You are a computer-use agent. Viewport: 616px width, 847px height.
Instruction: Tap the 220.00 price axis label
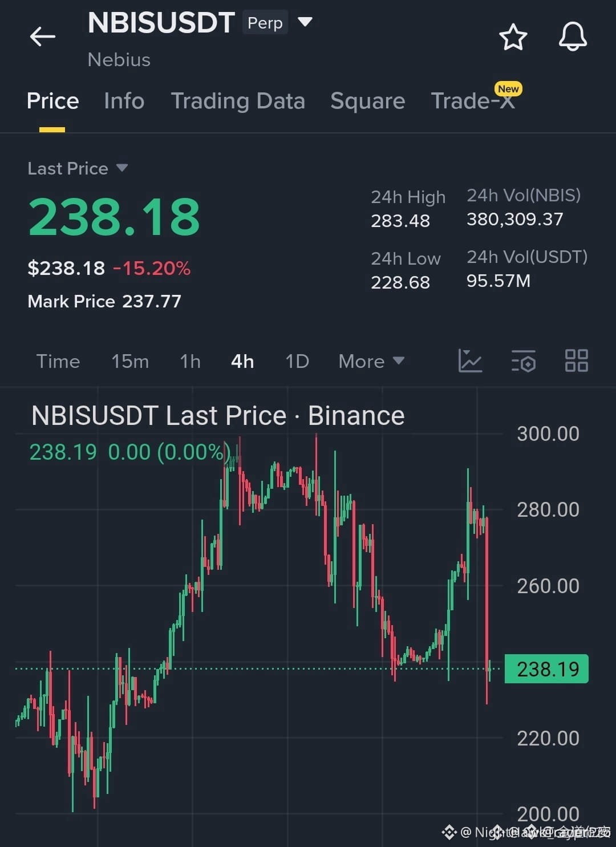pyautogui.click(x=548, y=738)
